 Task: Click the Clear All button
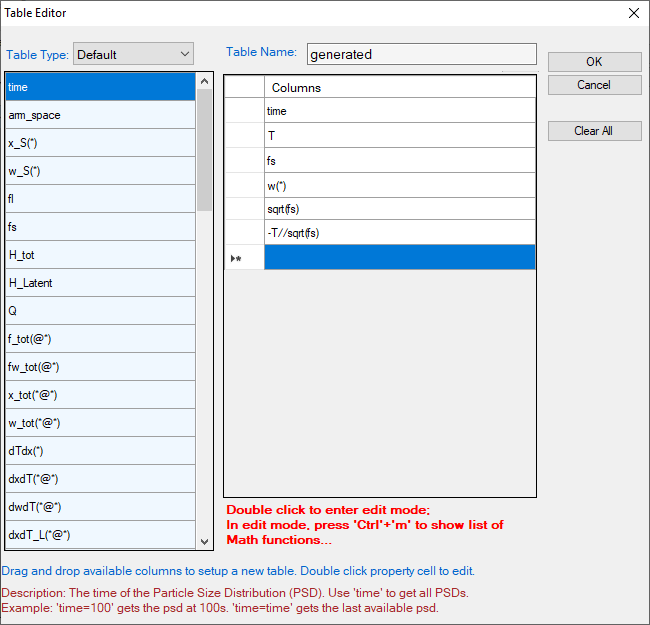click(594, 131)
